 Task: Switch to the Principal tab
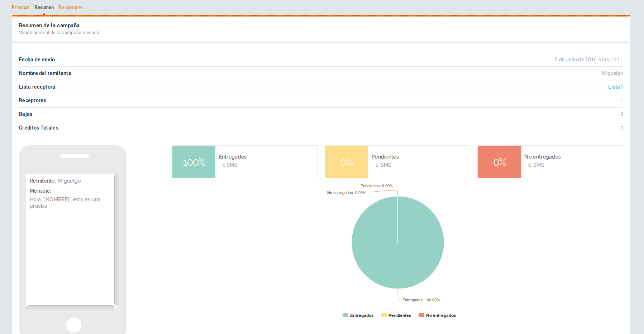(20, 7)
